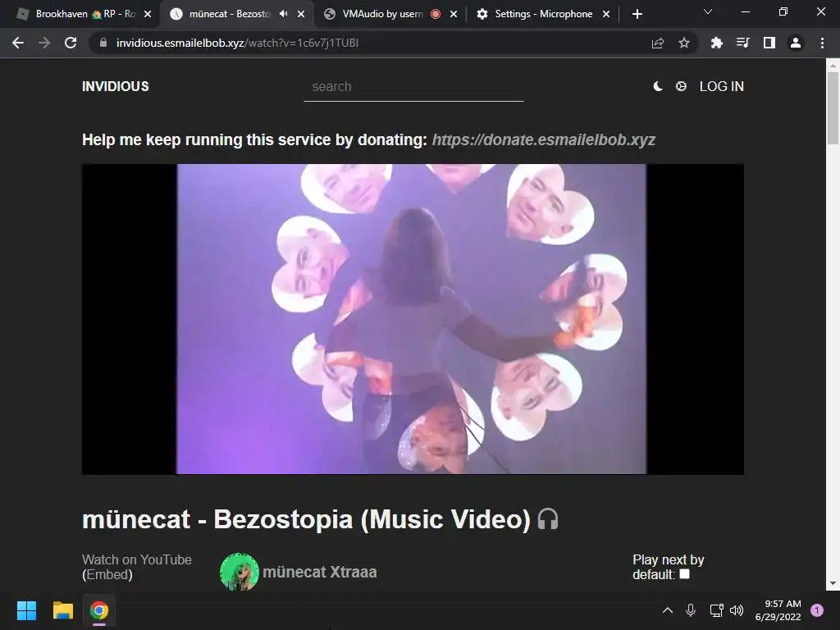
Task: Go back with browser back arrow
Action: (18, 43)
